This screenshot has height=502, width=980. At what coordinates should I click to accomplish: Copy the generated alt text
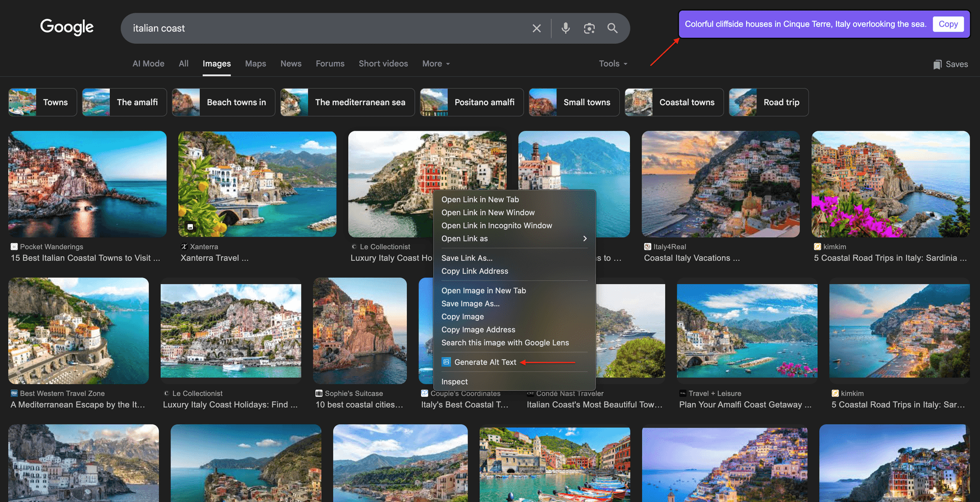pos(948,23)
